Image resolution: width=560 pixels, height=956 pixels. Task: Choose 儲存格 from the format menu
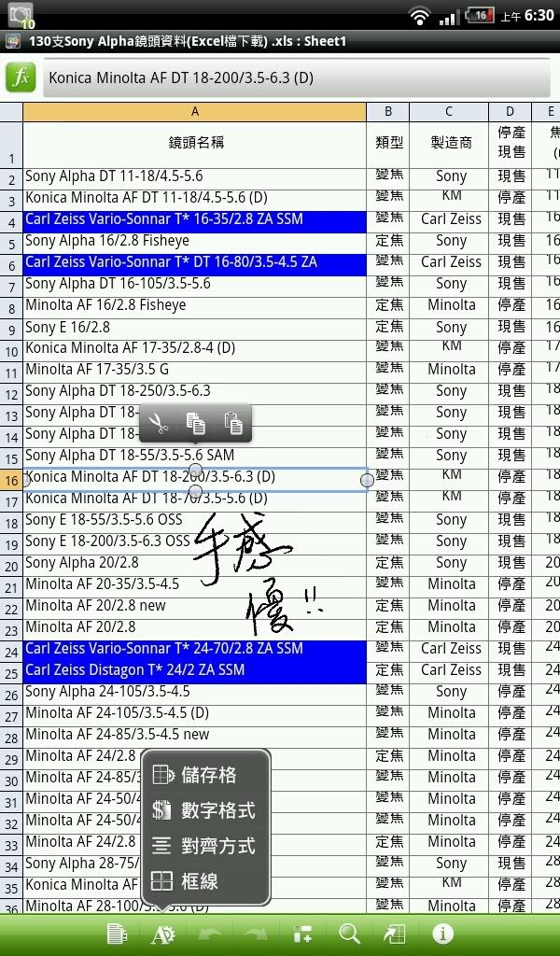pos(207,775)
